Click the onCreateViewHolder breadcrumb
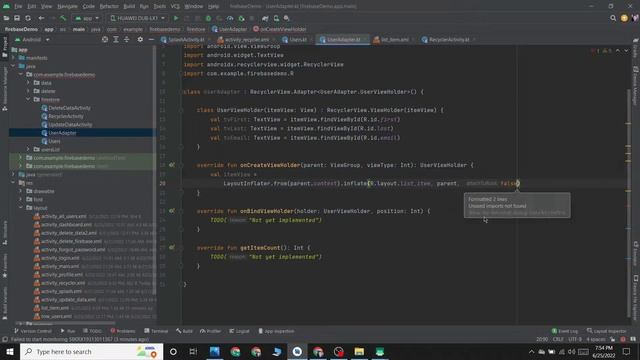This screenshot has width=640, height=360. 280,29
